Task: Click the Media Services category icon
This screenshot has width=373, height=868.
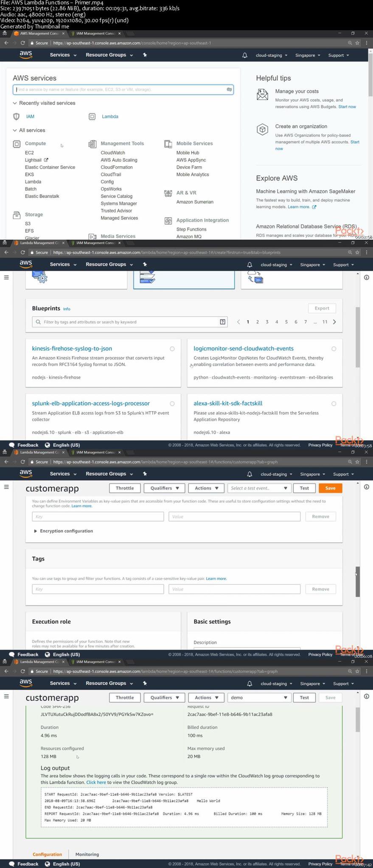Action: [x=92, y=236]
